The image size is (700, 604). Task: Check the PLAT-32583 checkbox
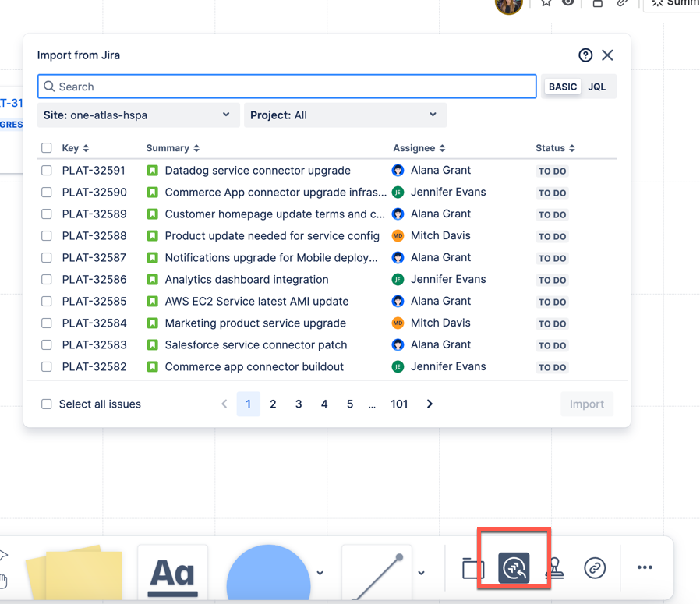tap(47, 345)
